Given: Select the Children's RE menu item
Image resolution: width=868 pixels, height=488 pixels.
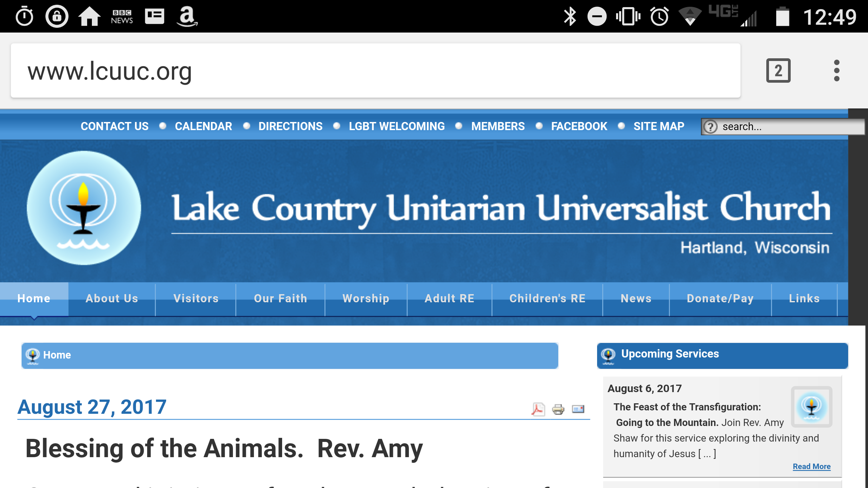Looking at the screenshot, I should click(547, 299).
